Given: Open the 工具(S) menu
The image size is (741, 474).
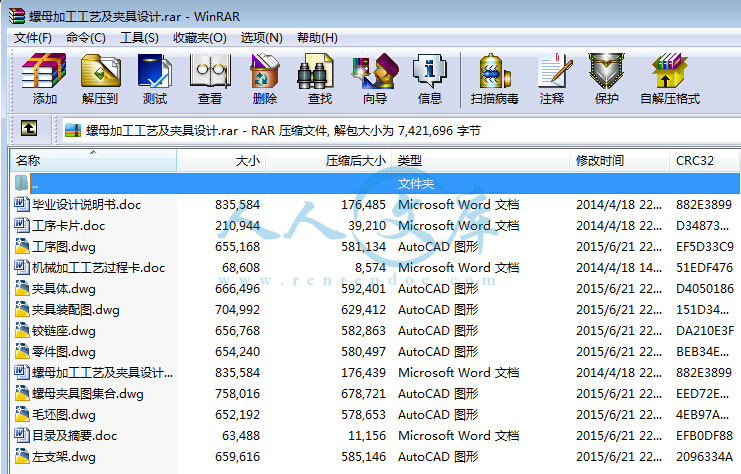Looking at the screenshot, I should [x=139, y=38].
